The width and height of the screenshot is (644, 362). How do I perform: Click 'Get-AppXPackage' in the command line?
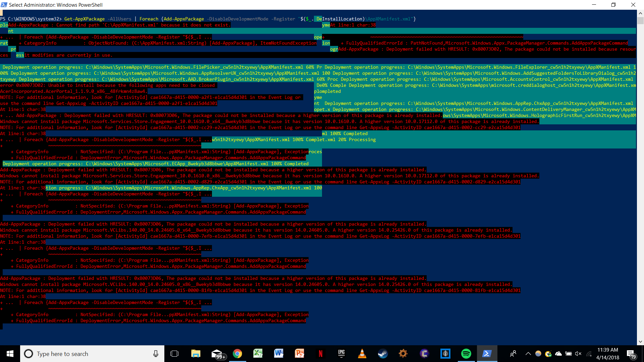tap(85, 19)
